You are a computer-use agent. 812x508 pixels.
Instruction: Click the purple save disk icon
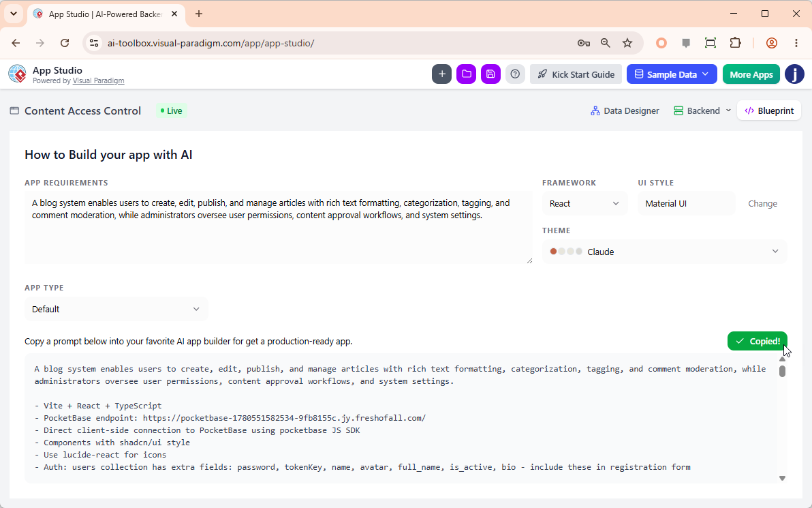490,74
